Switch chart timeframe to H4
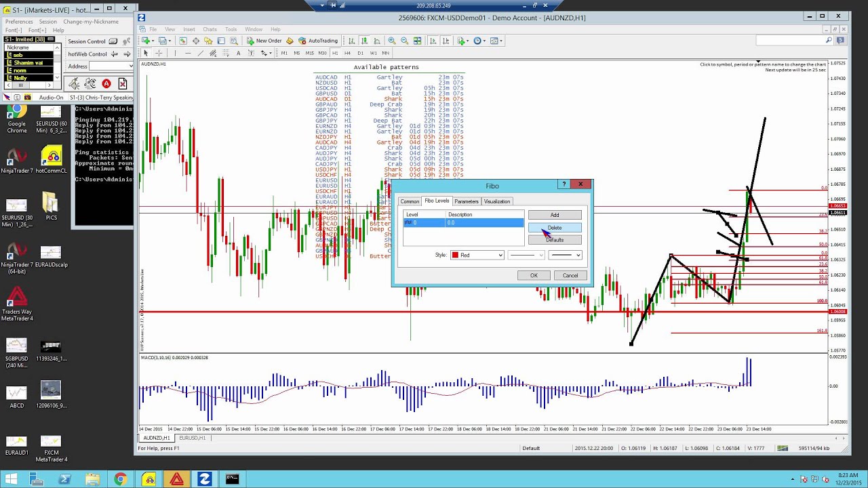 pyautogui.click(x=347, y=53)
